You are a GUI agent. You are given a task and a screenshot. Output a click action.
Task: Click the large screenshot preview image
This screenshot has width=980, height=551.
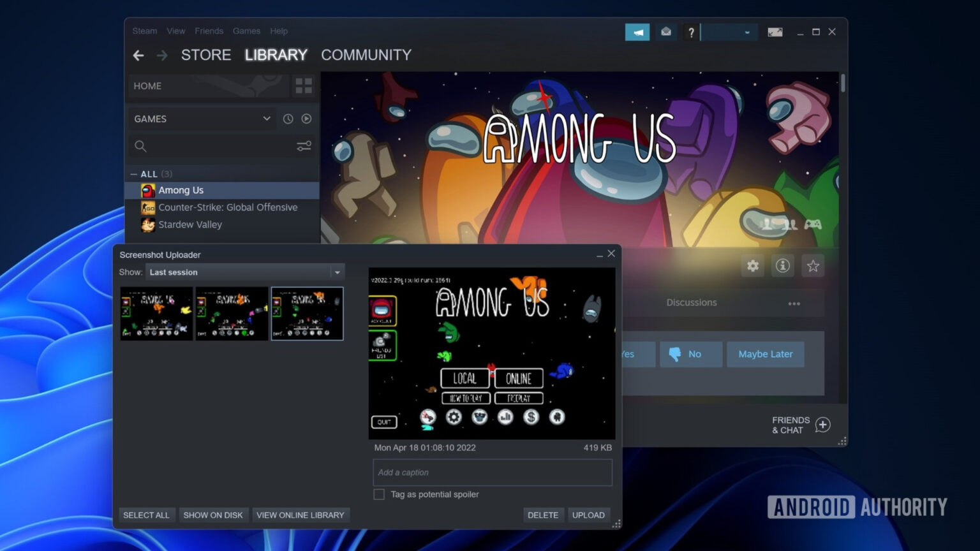tap(492, 353)
